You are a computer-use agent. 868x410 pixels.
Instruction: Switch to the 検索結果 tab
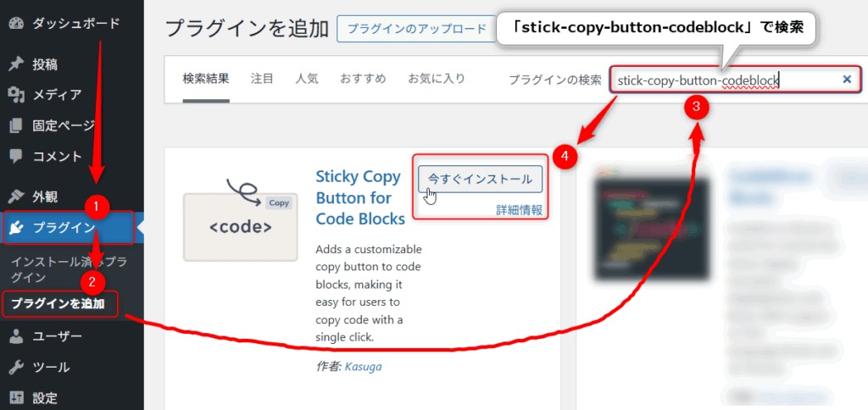206,79
